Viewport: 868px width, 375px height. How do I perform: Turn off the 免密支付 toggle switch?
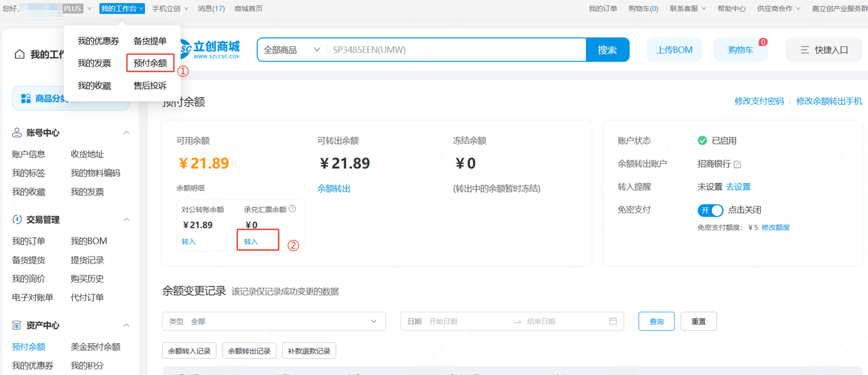pyautogui.click(x=710, y=210)
